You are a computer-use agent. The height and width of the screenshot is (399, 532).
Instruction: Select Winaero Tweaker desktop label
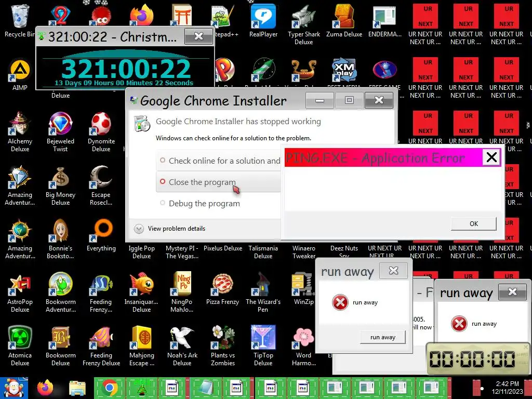[x=303, y=252]
